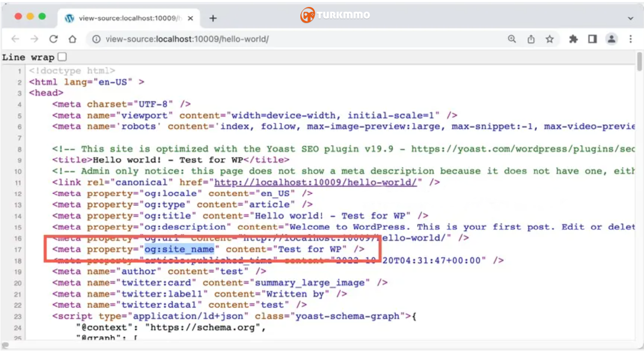Click the browser forward arrow

34,39
